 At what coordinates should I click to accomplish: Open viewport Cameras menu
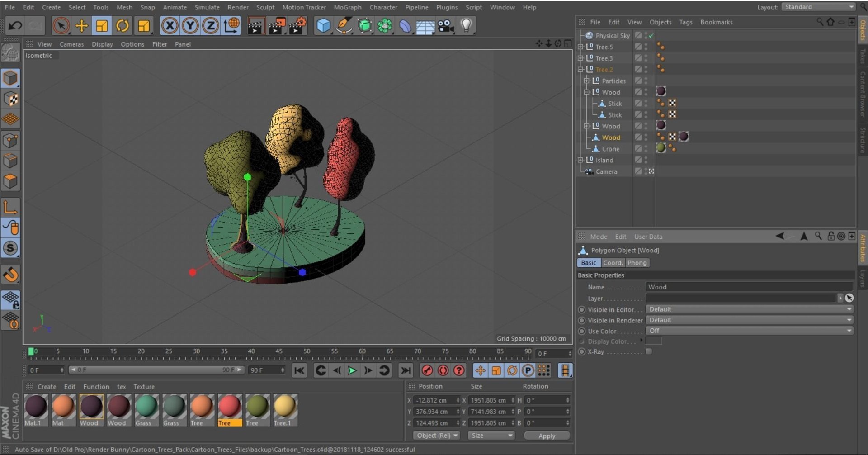(x=71, y=44)
